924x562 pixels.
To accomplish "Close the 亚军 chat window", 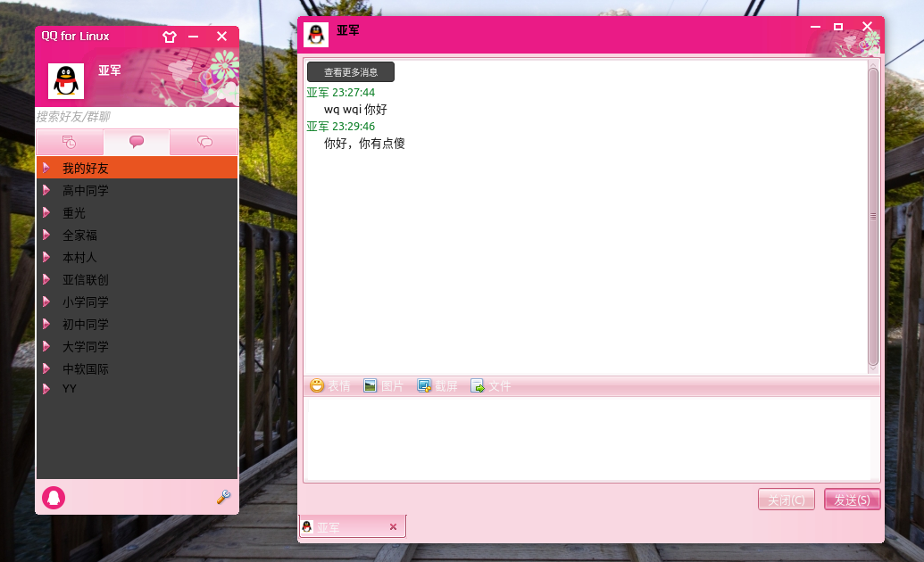I will coord(867,27).
